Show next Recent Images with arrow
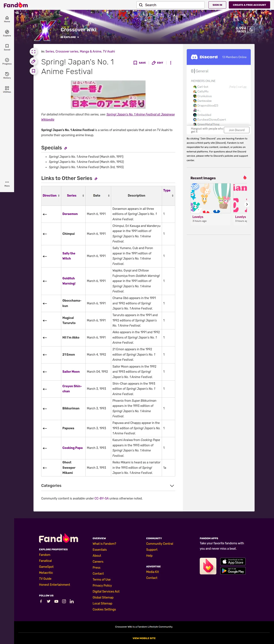This screenshot has height=644, width=274. point(247,204)
